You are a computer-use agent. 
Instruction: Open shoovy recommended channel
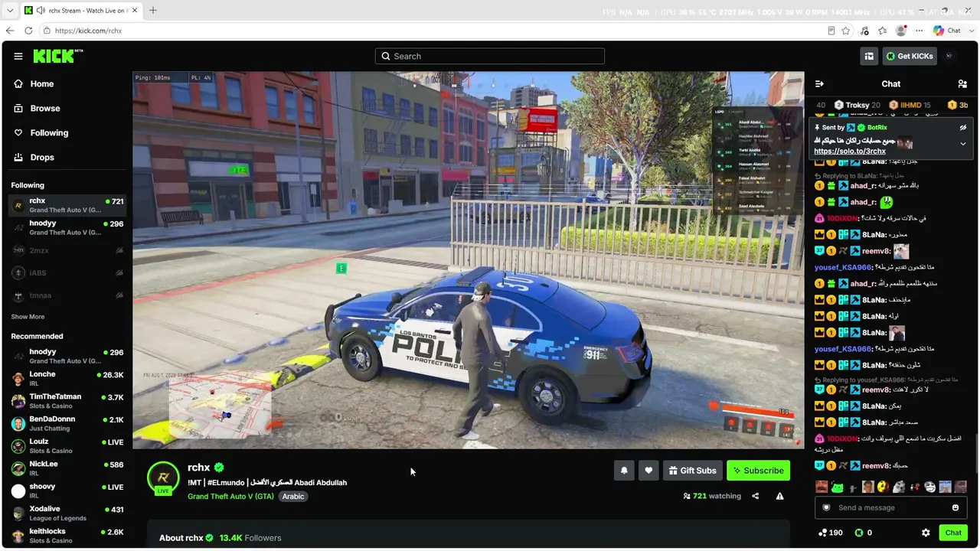(67, 491)
